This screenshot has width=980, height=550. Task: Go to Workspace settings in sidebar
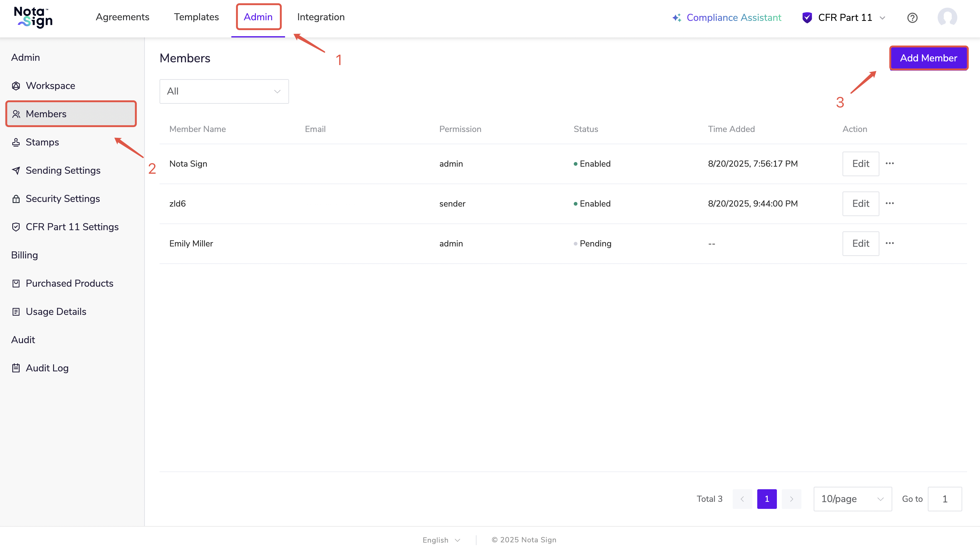pos(50,86)
